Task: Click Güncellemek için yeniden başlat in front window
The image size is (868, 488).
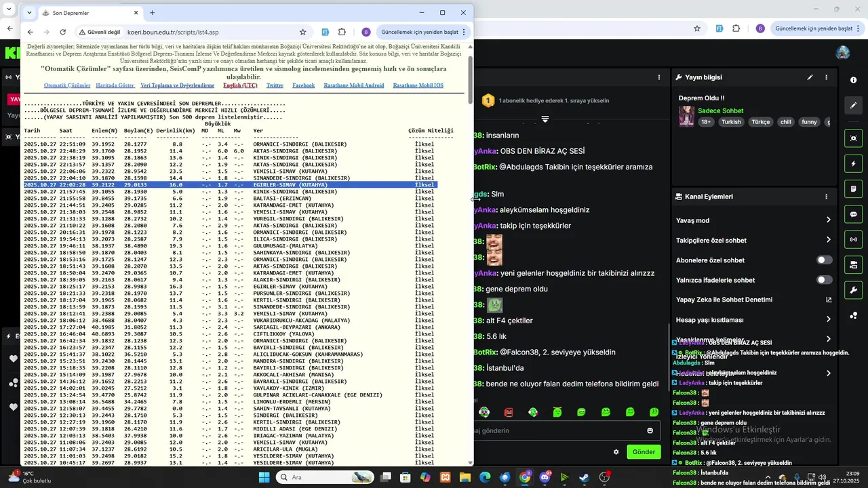Action: click(x=424, y=32)
